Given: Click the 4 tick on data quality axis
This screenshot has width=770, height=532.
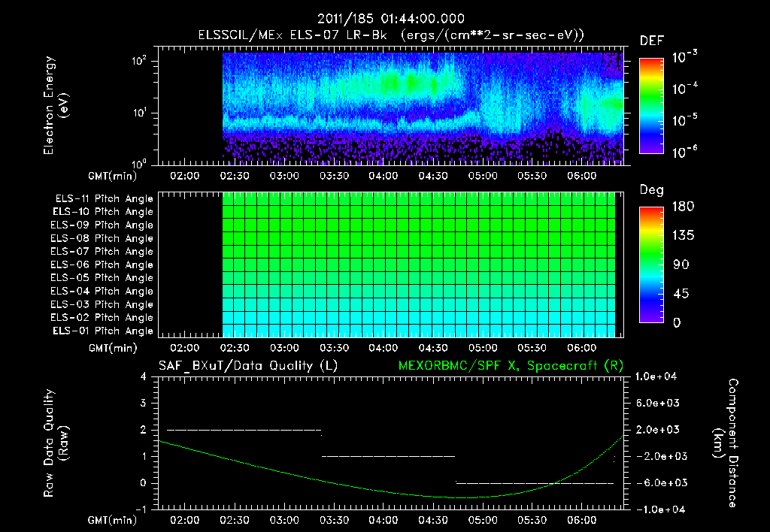Looking at the screenshot, I should coord(143,376).
